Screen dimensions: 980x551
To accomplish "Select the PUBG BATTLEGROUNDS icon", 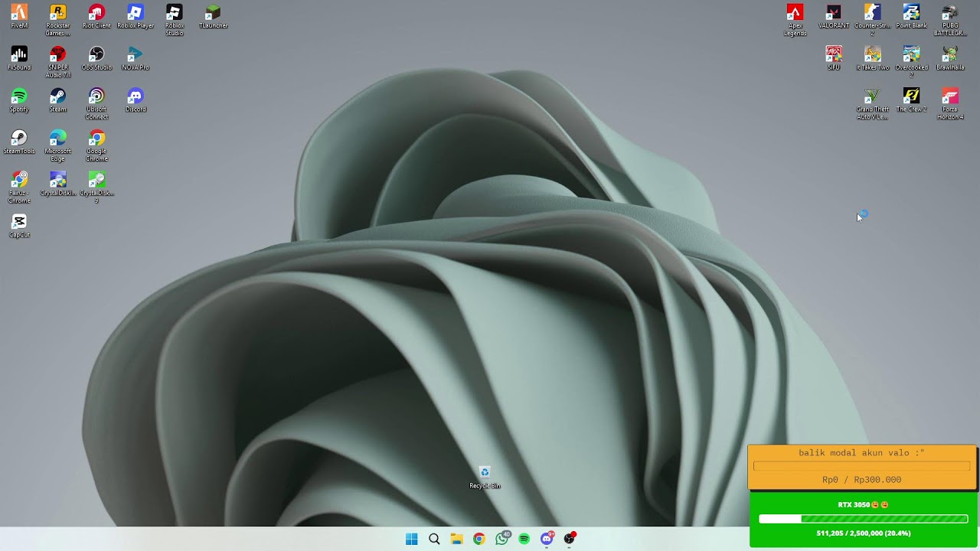I will click(x=950, y=20).
